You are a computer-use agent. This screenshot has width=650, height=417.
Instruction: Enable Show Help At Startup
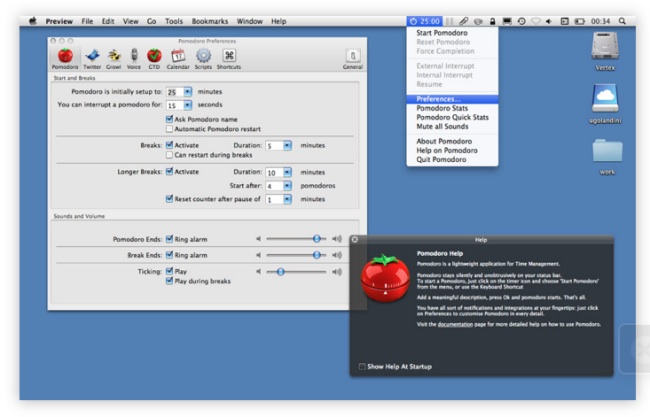coord(362,367)
